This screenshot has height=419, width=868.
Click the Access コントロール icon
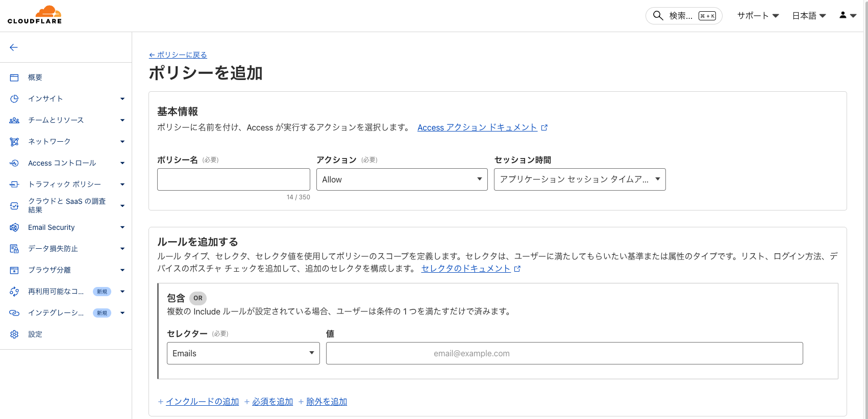(14, 163)
